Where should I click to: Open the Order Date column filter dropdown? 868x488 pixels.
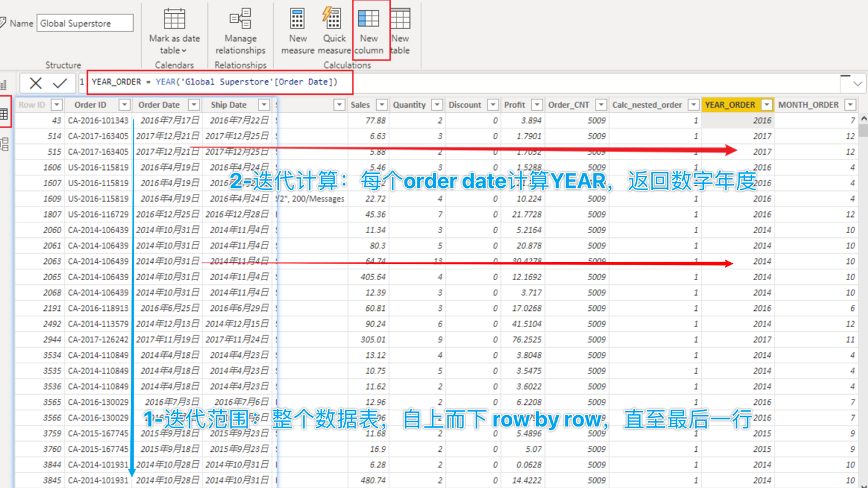point(194,105)
